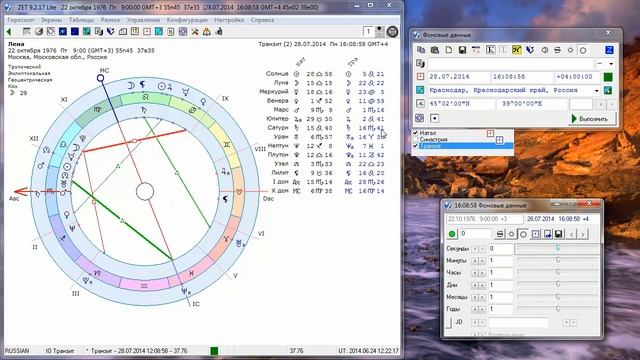
Task: Click the Секунды stepper buttons
Action: (478, 249)
